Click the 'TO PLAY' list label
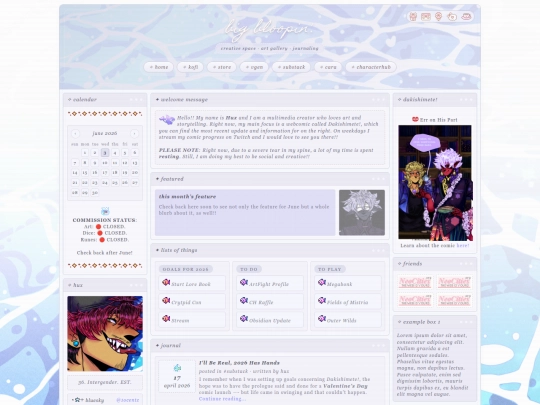 [x=330, y=269]
